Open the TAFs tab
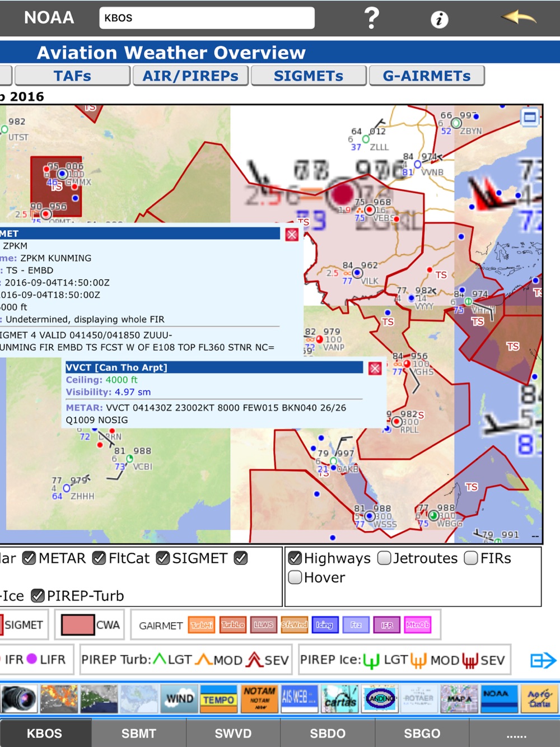The image size is (560, 747). coord(72,76)
